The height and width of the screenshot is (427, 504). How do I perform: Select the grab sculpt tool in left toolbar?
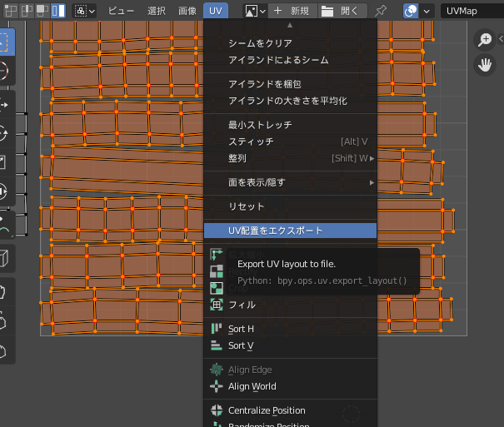6,292
